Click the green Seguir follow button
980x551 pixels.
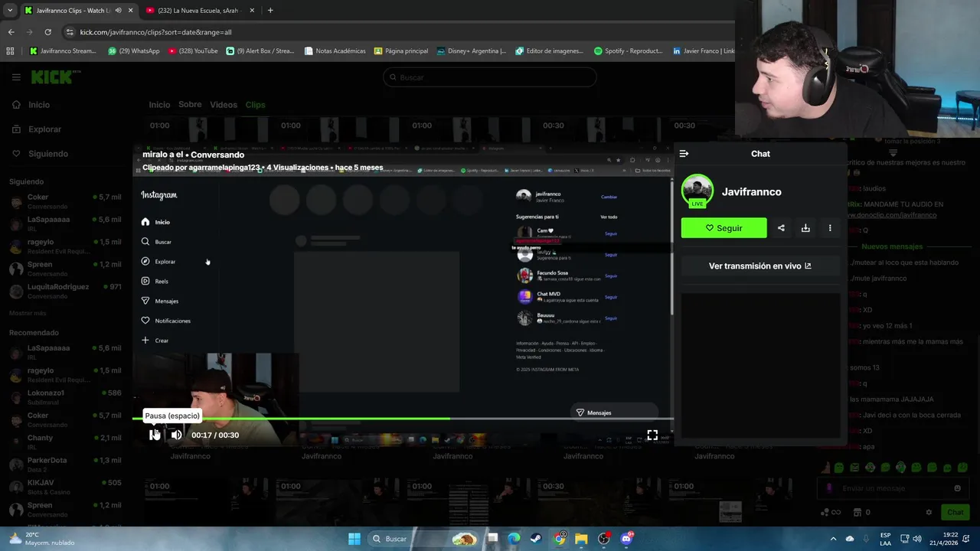tap(724, 228)
